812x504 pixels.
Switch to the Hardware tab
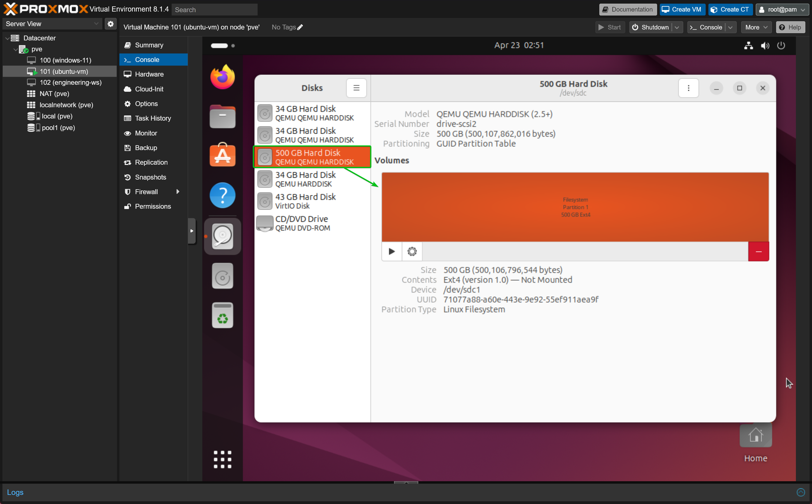point(153,74)
